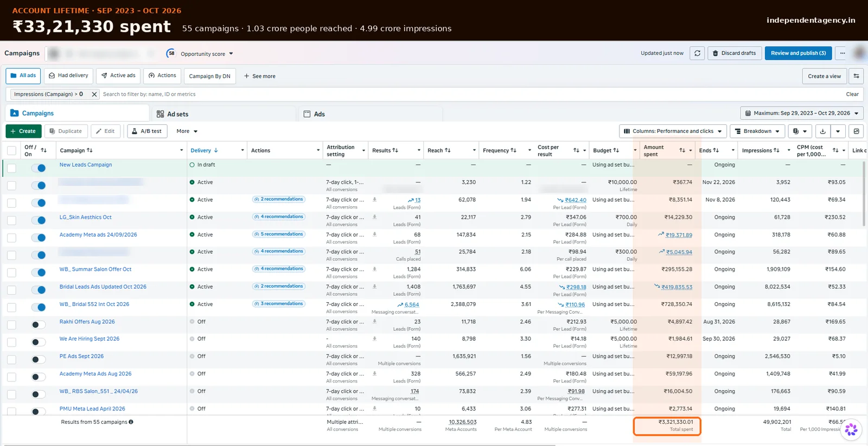
Task: Toggle off the New Leads Campaign switch
Action: (38, 168)
